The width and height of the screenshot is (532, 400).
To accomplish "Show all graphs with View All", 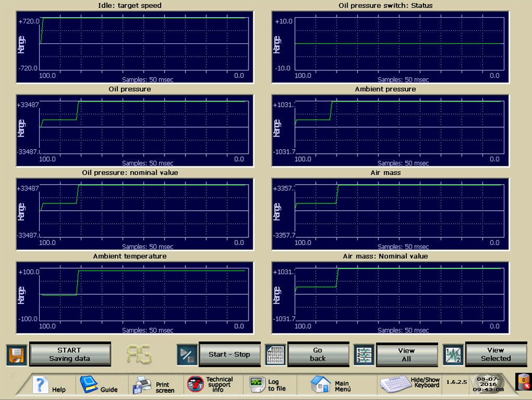I will coord(406,355).
